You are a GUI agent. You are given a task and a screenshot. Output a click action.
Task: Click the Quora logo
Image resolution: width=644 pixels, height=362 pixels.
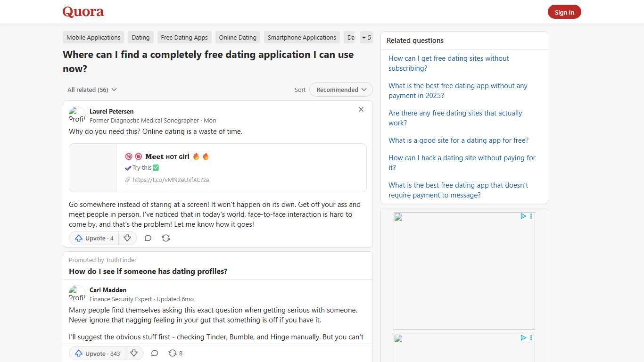pos(83,11)
